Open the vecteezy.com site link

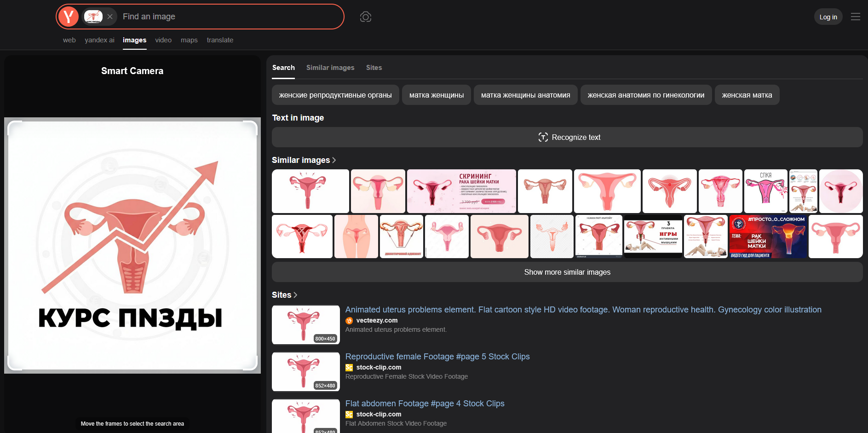[377, 321]
